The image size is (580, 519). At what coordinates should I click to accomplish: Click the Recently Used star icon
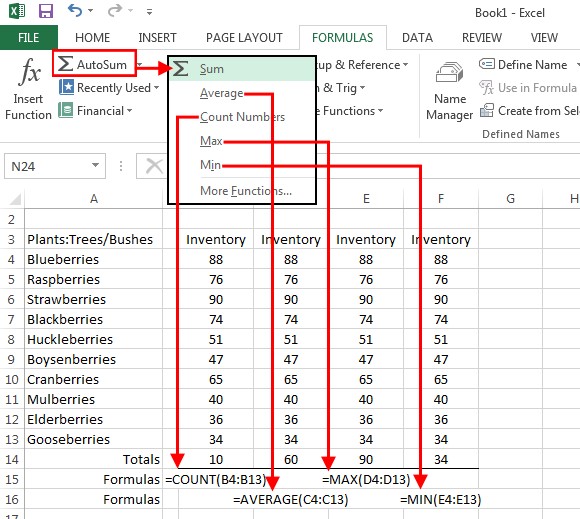[66, 87]
